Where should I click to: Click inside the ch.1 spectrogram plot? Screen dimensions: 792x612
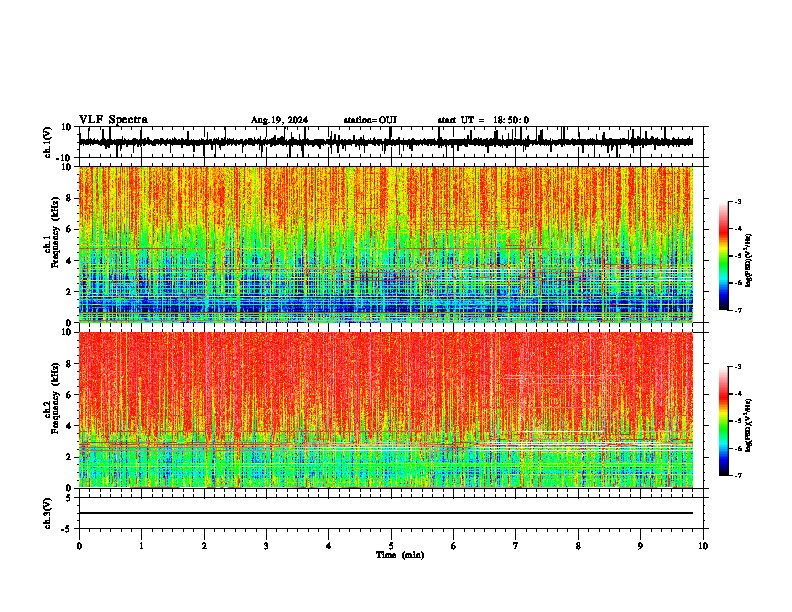tap(386, 244)
